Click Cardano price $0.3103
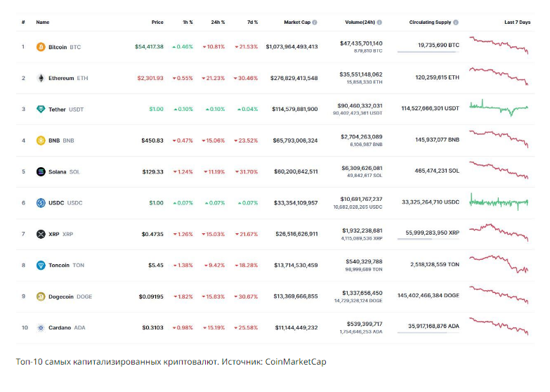Viewport: 550px width, 392px height. (152, 328)
